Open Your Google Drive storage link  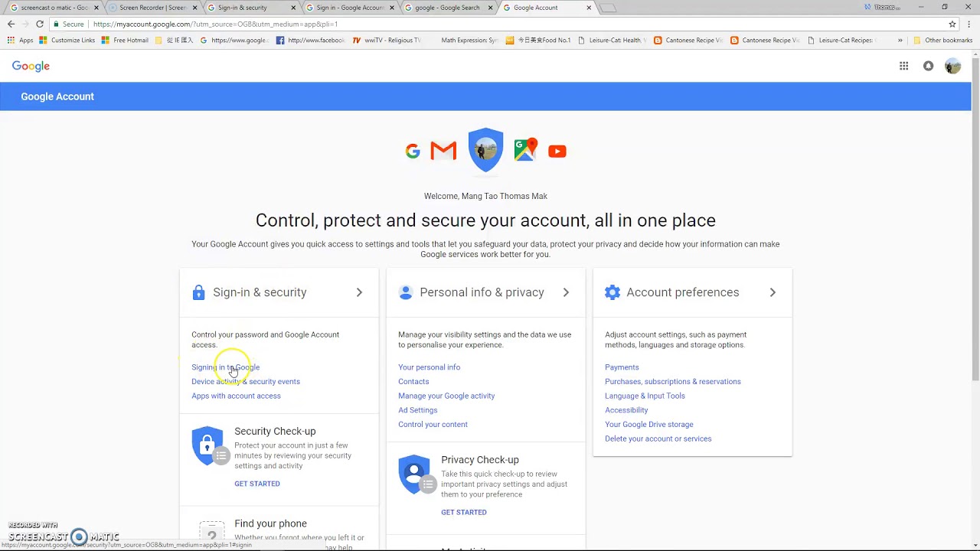click(649, 425)
